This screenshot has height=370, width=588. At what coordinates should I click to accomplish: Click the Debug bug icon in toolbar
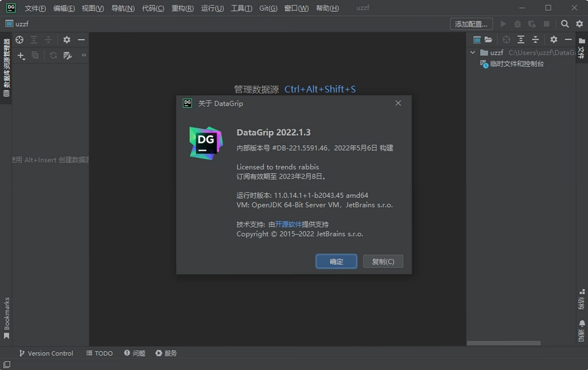[x=517, y=24]
